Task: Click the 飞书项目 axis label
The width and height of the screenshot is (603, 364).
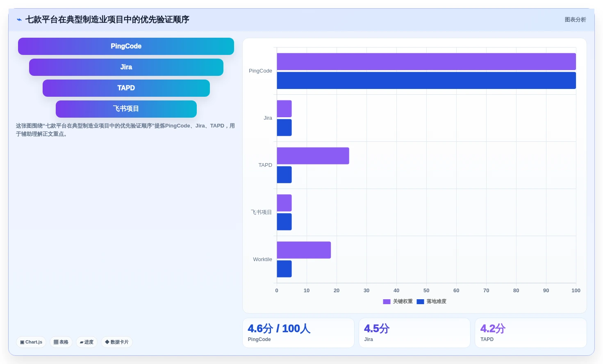Action: 262,212
